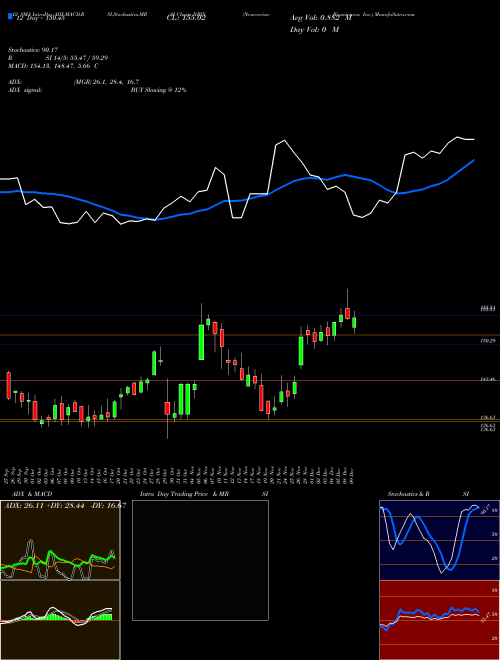Click the 'ADX & MACD' panel title
Image resolution: width=500 pixels, height=660 pixels.
point(32,494)
